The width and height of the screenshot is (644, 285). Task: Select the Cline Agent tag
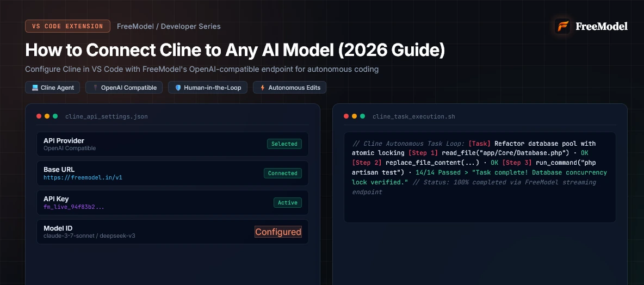[53, 88]
